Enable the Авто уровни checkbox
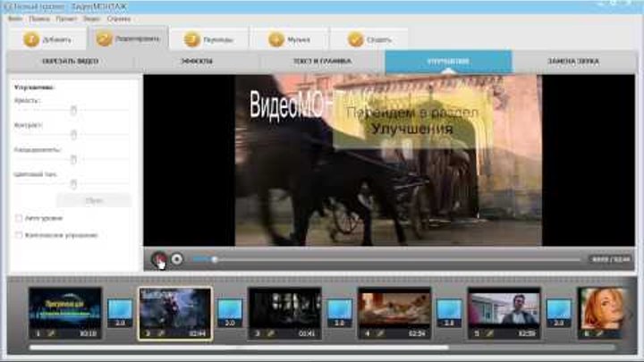Screen dimensions: 644x362 pos(20,218)
